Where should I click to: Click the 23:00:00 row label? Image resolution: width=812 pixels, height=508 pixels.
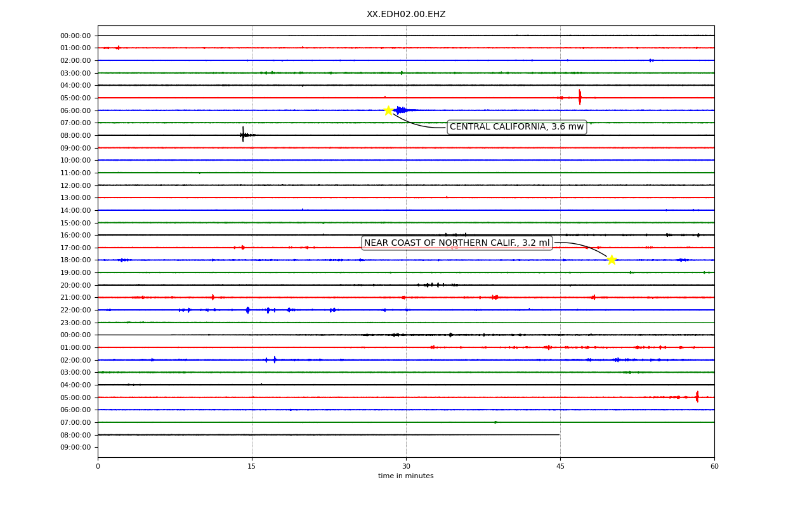click(75, 323)
